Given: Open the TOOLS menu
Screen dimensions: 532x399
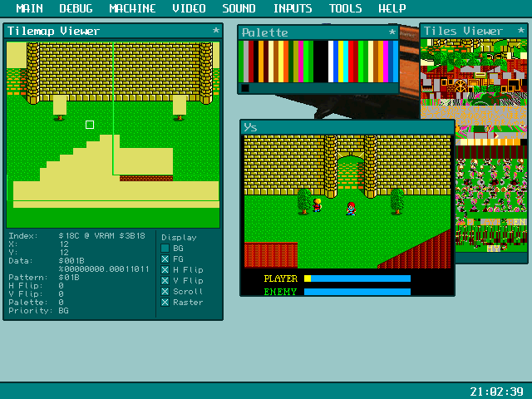Looking at the screenshot, I should (x=346, y=8).
